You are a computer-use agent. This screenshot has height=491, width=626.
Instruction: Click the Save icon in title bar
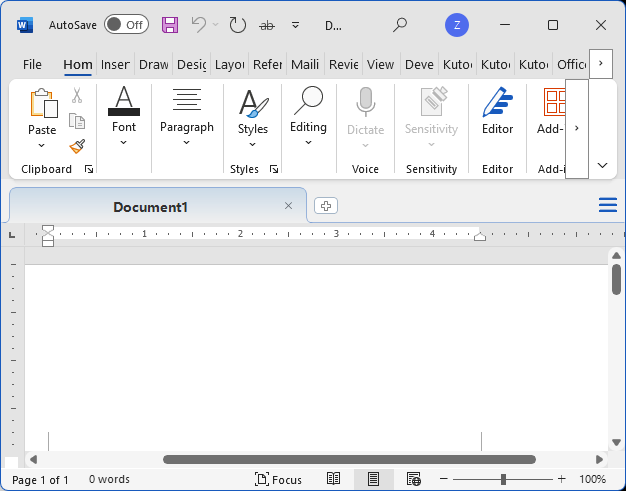tap(170, 24)
